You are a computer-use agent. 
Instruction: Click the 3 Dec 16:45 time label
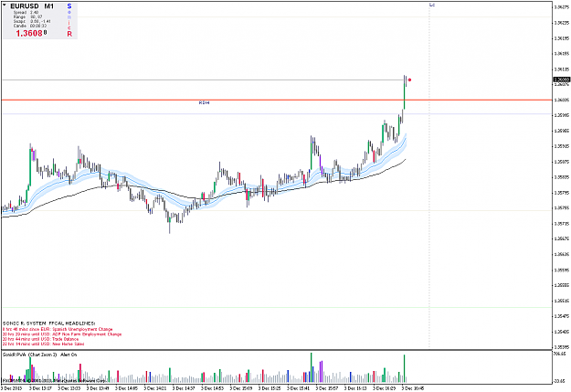[413, 388]
